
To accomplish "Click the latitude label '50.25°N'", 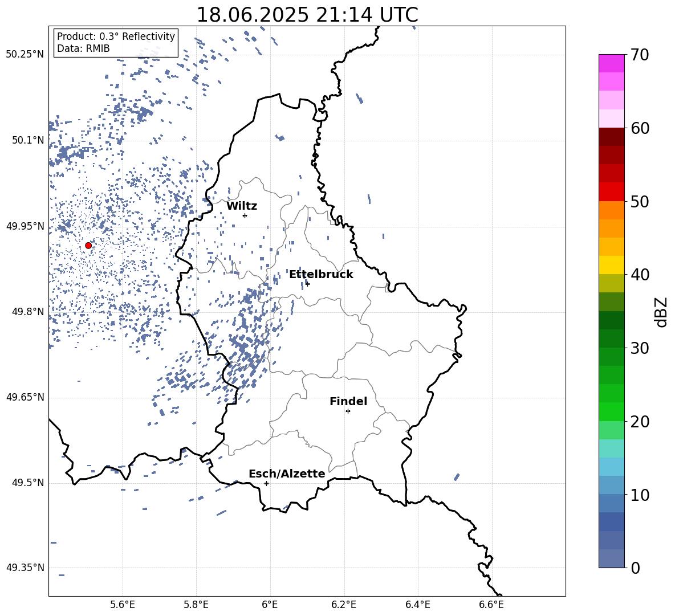I will coord(25,55).
